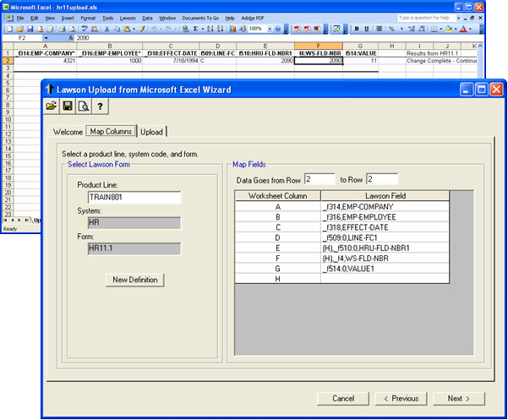Open the Borders dropdown arrow in Excel

[441, 29]
